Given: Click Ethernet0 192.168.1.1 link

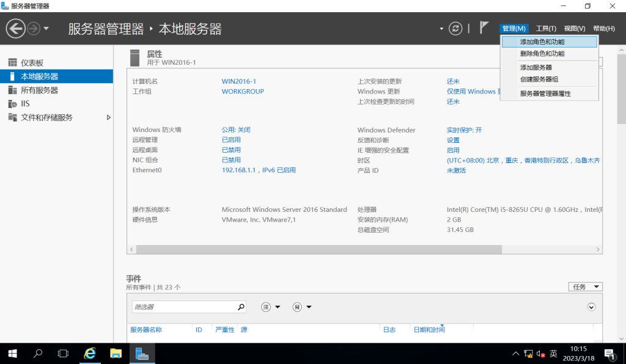Looking at the screenshot, I should pyautogui.click(x=259, y=170).
